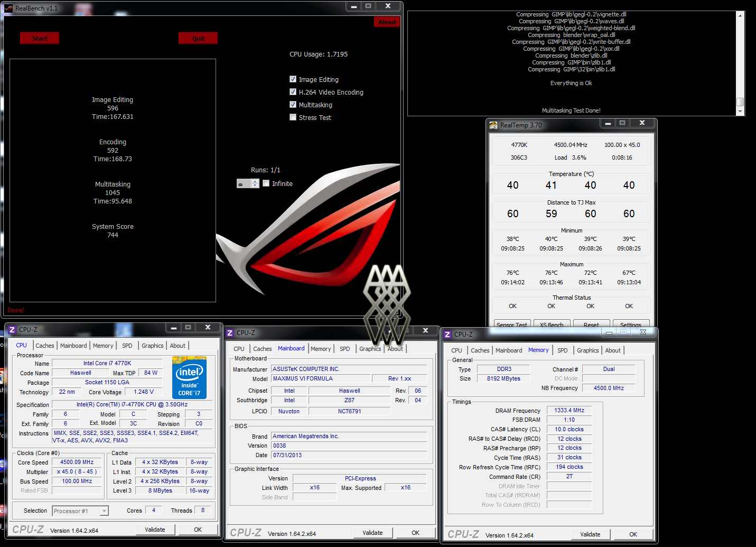Screen dimensions: 756x547
Task: Show About tab in the right CPU-Z window
Action: pos(613,350)
